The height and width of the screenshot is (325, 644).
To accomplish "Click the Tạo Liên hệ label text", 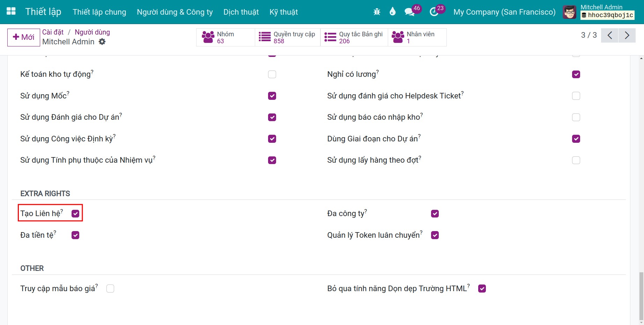I will (x=40, y=213).
